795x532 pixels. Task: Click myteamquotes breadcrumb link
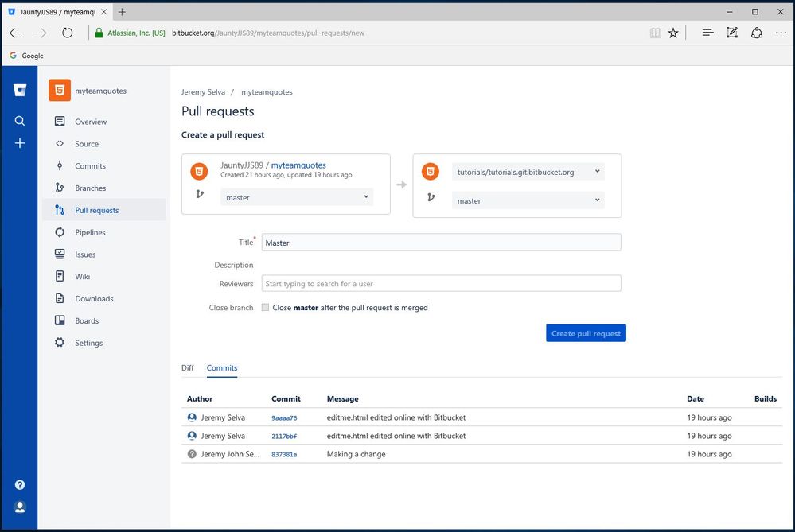[x=267, y=91]
